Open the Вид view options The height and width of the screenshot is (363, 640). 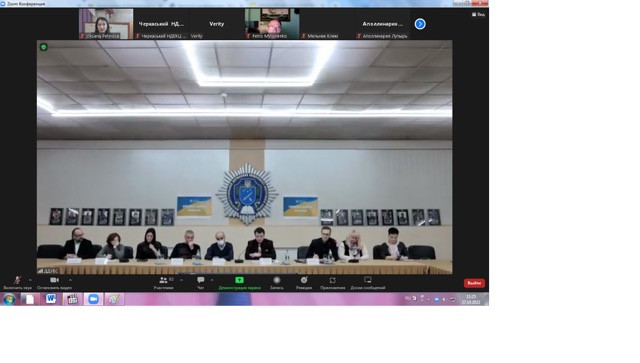coord(478,14)
